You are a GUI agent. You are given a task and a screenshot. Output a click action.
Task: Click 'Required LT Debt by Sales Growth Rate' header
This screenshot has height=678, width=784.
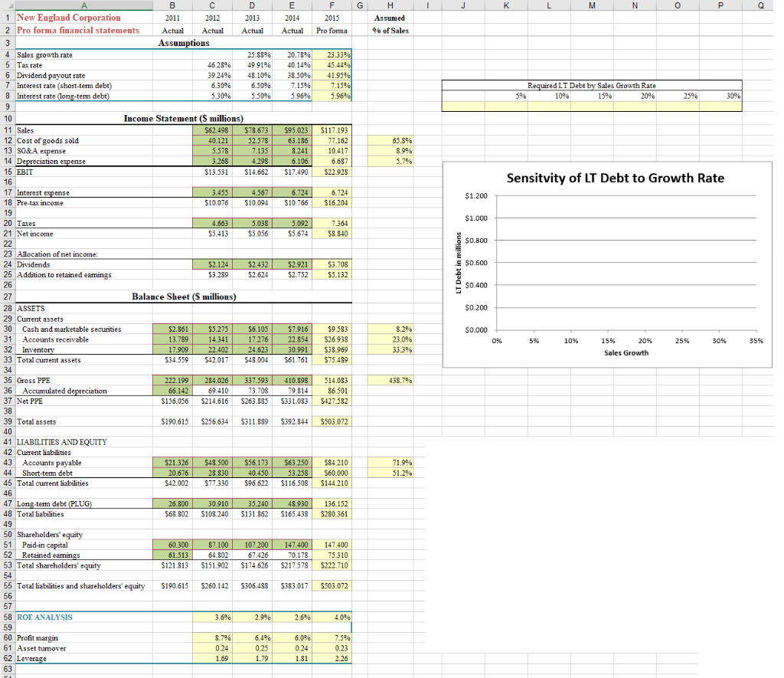(592, 86)
